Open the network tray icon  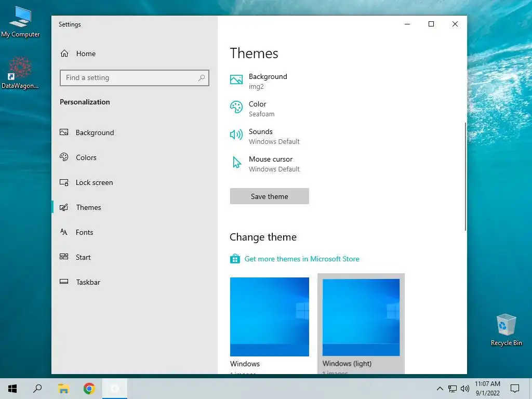[453, 389]
